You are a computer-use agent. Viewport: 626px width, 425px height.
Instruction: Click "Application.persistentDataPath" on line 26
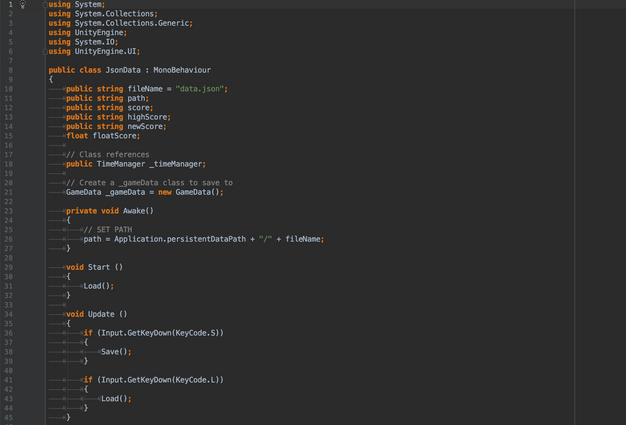pos(180,239)
